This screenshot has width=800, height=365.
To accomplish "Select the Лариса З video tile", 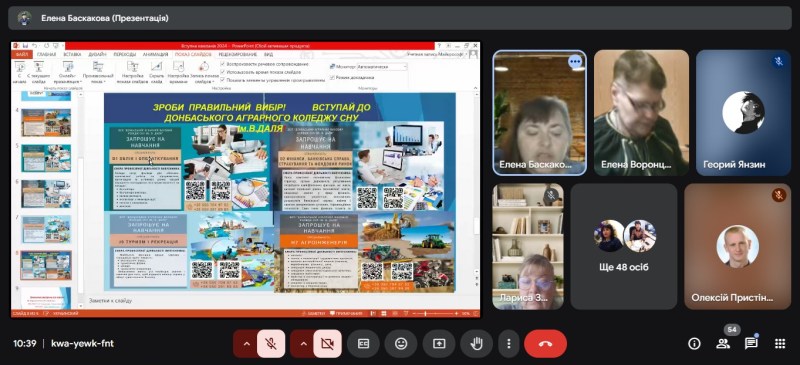I will pyautogui.click(x=528, y=246).
